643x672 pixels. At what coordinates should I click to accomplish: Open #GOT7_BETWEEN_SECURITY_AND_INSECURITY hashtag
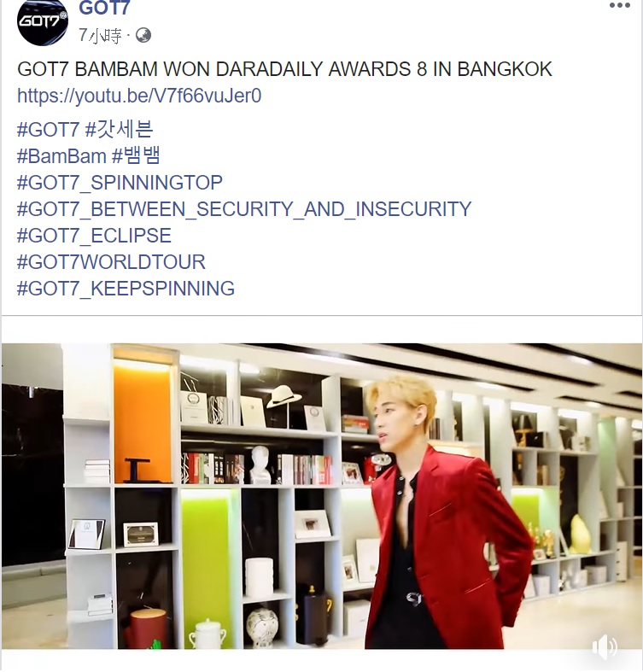click(244, 209)
